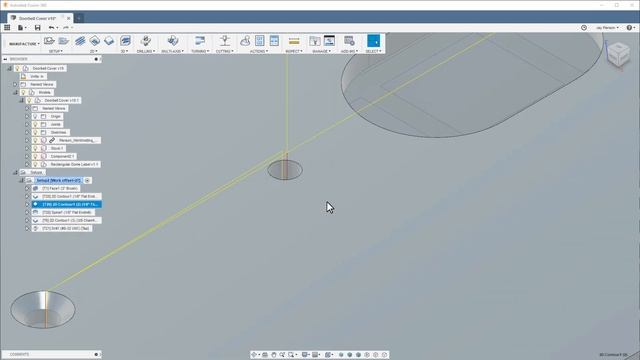Click the Setup Sheet icon
This screenshot has height=360, width=640.
[274, 40]
